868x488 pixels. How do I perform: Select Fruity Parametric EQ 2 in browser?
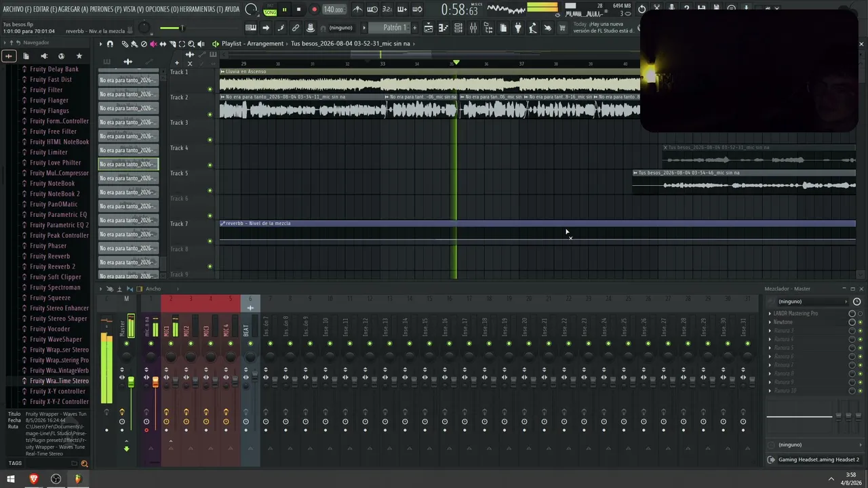tap(59, 225)
